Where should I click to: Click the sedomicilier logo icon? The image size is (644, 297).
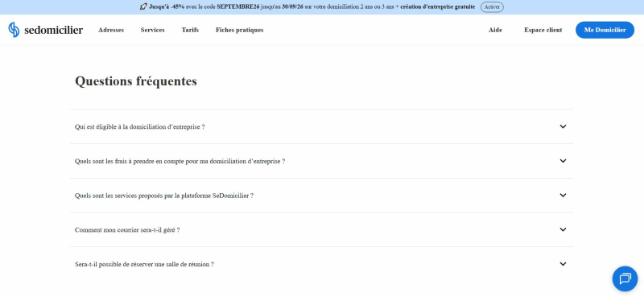14,30
